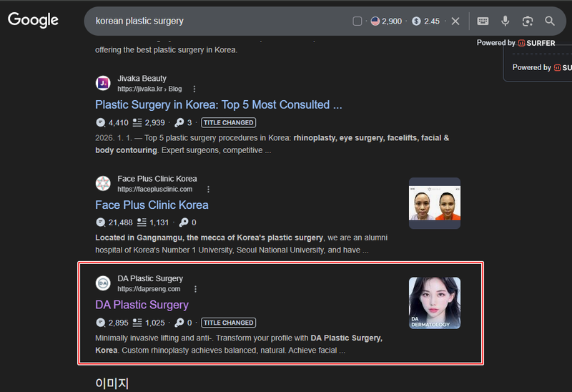The width and height of the screenshot is (572, 392).
Task: Click 2,900 search volume value
Action: [392, 21]
